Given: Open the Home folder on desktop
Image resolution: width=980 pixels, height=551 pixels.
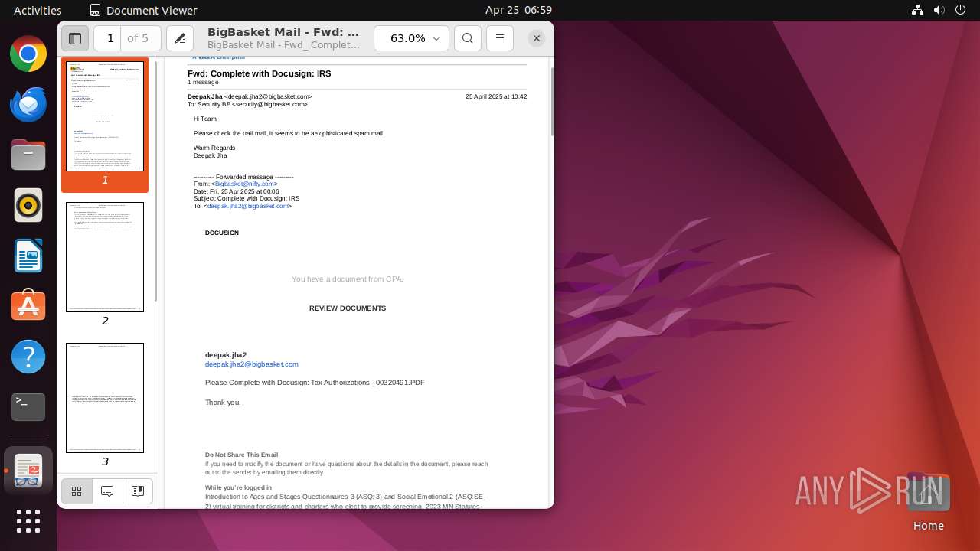Looking at the screenshot, I should pyautogui.click(x=928, y=502).
